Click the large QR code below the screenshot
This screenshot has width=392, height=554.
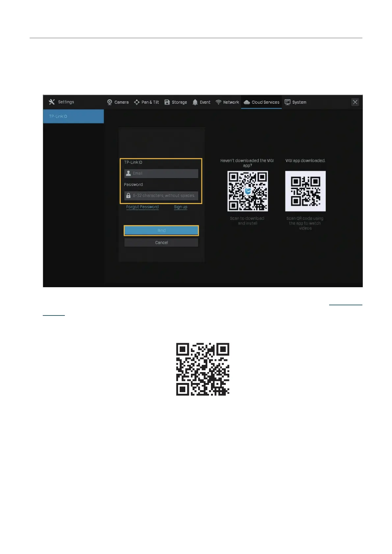tap(203, 369)
